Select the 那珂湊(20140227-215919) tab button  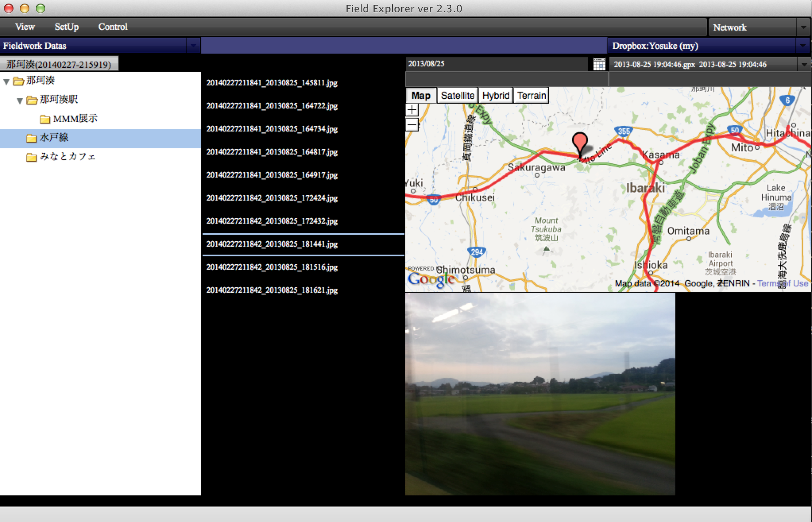tap(59, 64)
